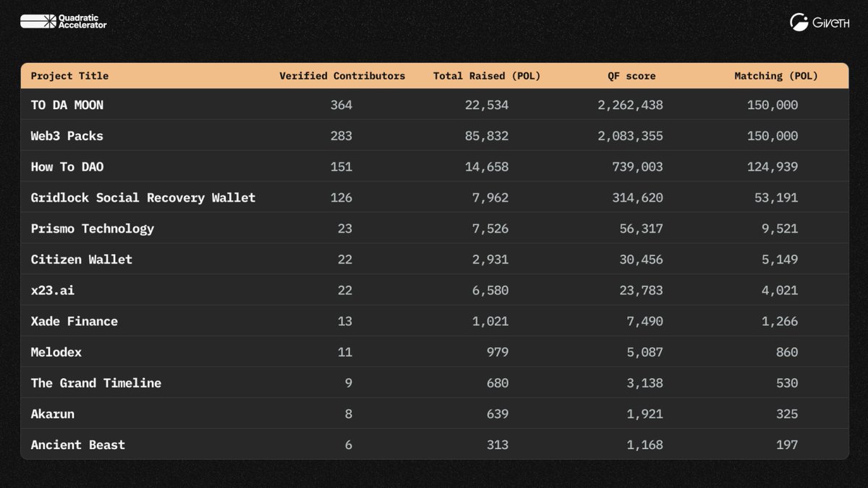
Task: Click total raised value 979
Action: (498, 352)
